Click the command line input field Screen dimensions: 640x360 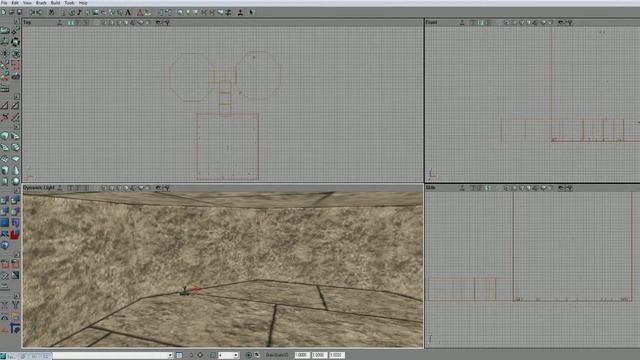pos(110,356)
